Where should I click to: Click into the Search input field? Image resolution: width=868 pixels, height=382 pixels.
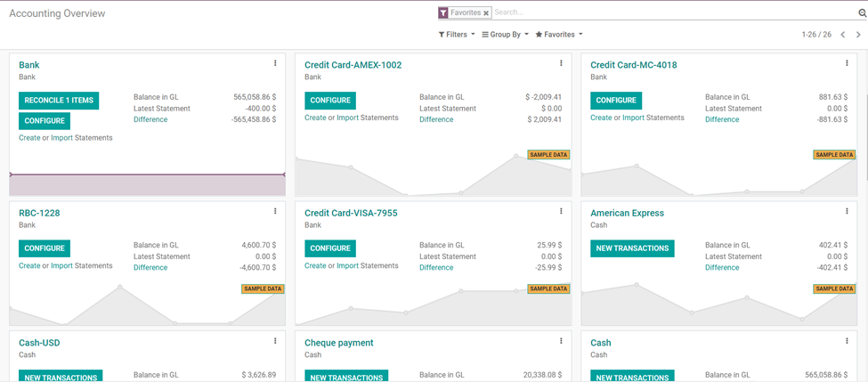pyautogui.click(x=674, y=12)
